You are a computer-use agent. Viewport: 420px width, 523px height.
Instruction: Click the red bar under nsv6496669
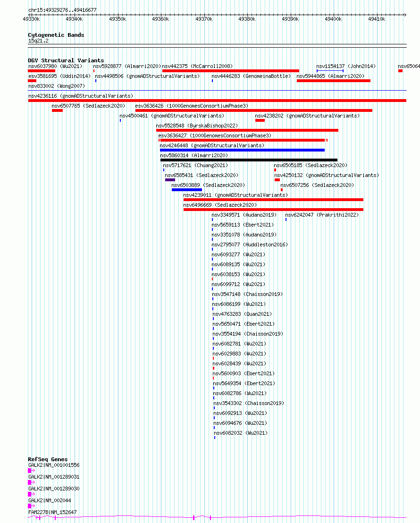pyautogui.click(x=274, y=210)
